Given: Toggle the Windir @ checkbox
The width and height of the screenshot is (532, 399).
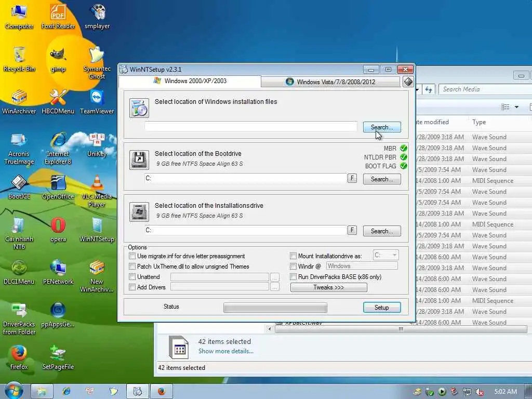Looking at the screenshot, I should tap(293, 267).
